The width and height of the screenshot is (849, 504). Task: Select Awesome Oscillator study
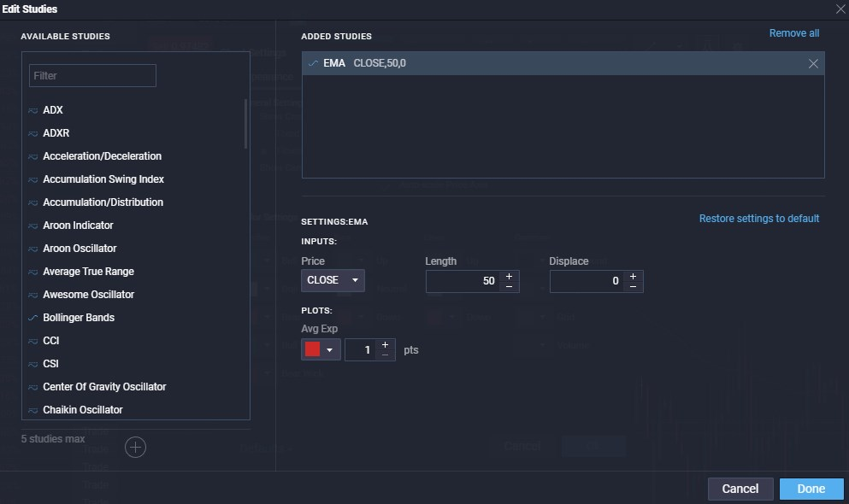tap(88, 295)
